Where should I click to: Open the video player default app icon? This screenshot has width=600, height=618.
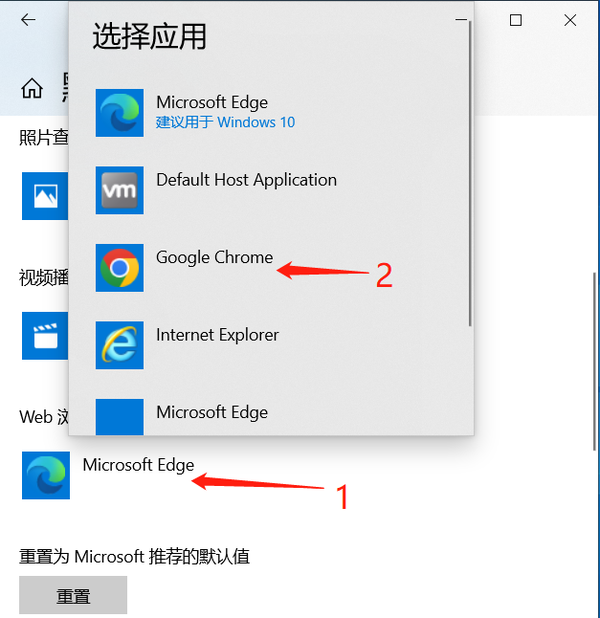click(x=45, y=336)
